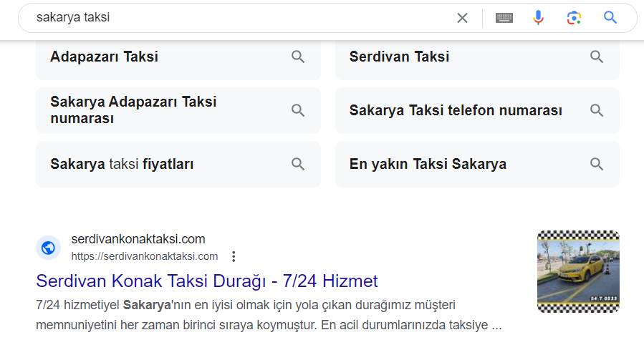The width and height of the screenshot is (644, 345).
Task: Choose Sakarya Adapazarı Taksi numarası suggestion
Action: 178,110
